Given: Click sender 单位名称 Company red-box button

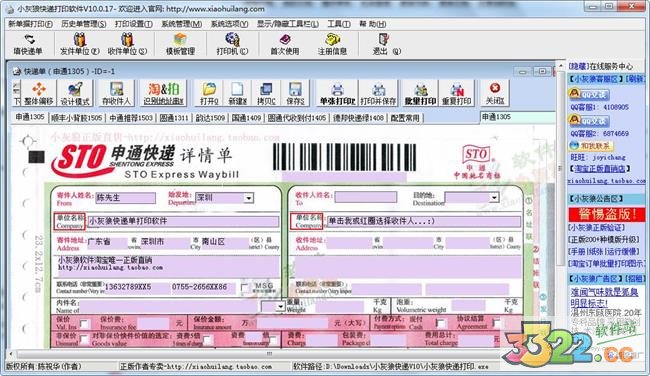Looking at the screenshot, I should tap(70, 221).
